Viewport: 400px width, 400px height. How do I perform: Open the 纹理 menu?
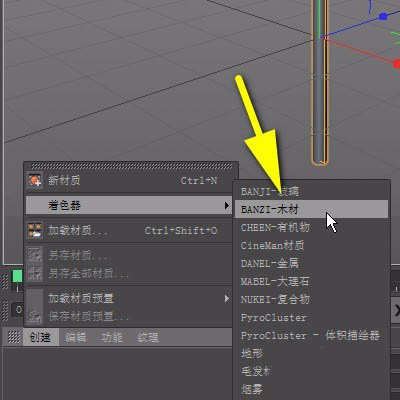[148, 337]
